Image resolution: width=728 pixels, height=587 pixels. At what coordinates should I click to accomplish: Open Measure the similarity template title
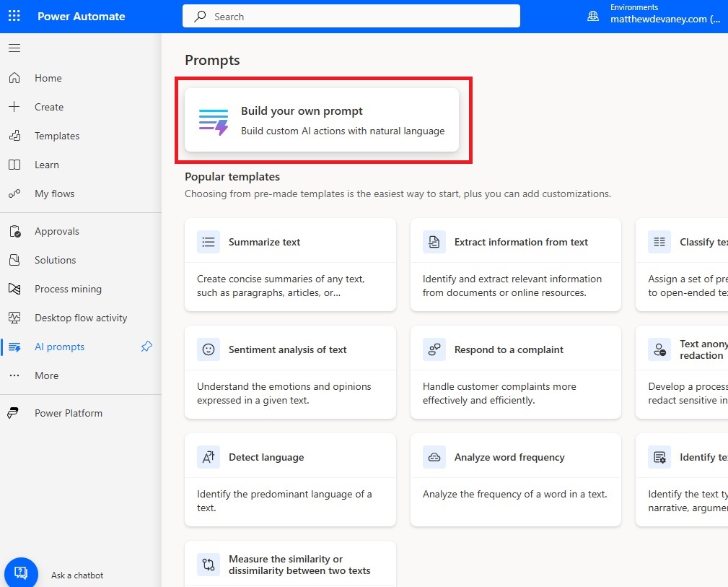(299, 565)
